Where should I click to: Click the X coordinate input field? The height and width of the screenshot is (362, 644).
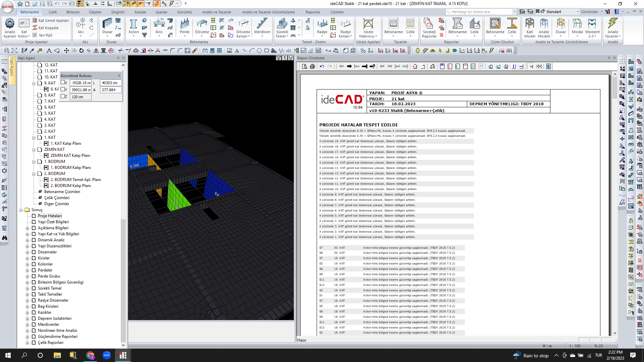point(80,83)
